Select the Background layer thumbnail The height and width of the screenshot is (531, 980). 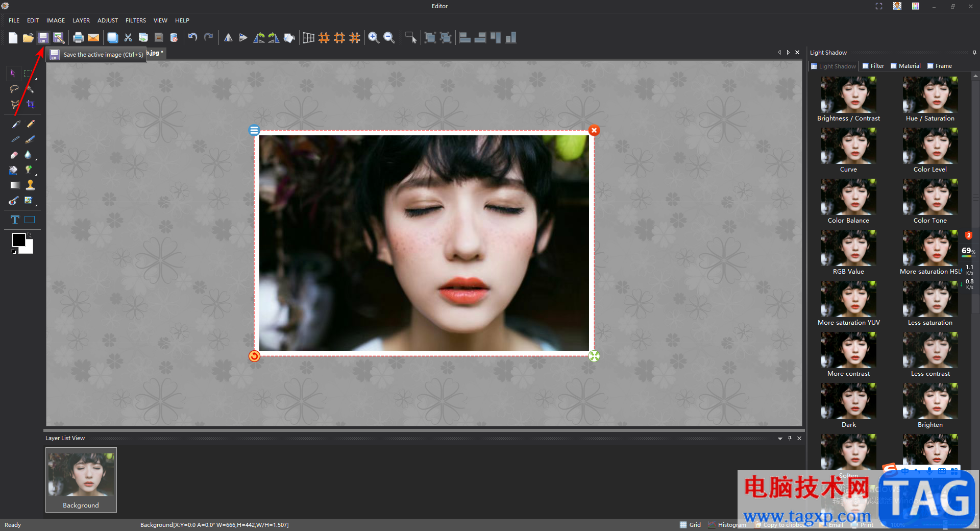pos(81,480)
